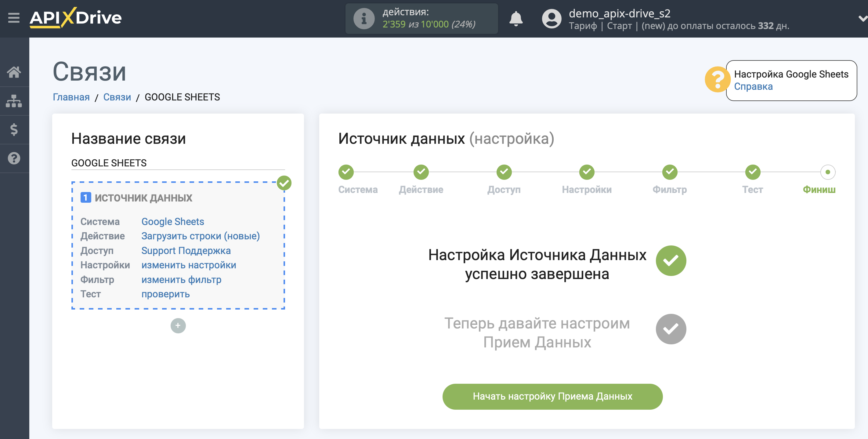This screenshot has height=439, width=868.
Task: Open the actions info icon
Action: click(x=363, y=19)
